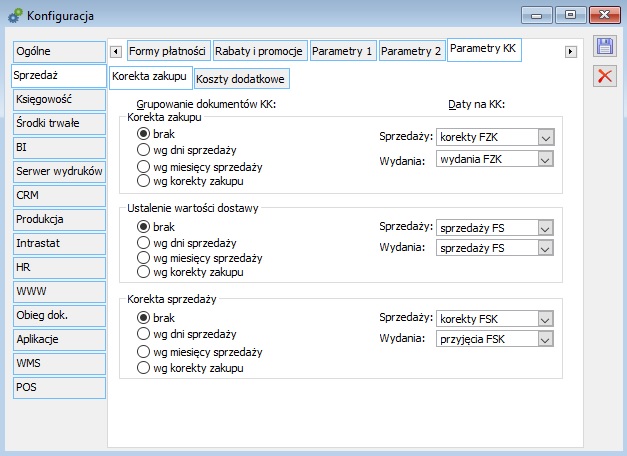Image resolution: width=627 pixels, height=456 pixels.
Task: Open the Parametry 2 tab
Action: [412, 51]
